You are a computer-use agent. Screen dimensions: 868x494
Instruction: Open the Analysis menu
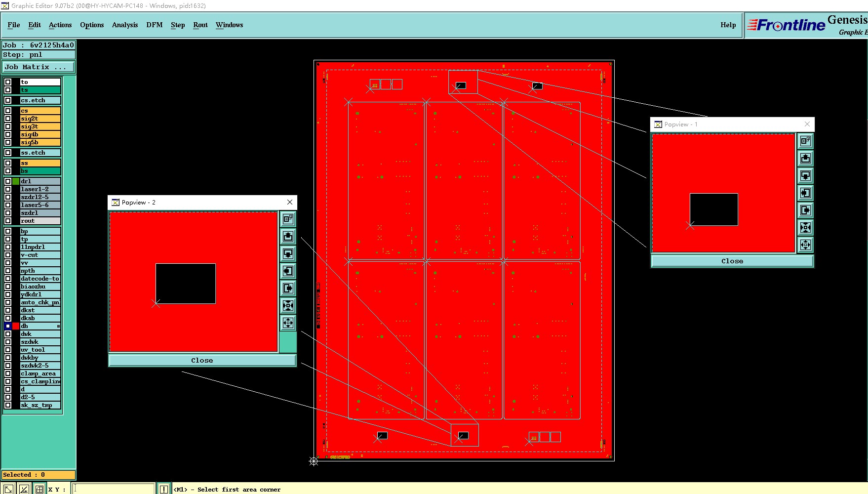(x=125, y=25)
